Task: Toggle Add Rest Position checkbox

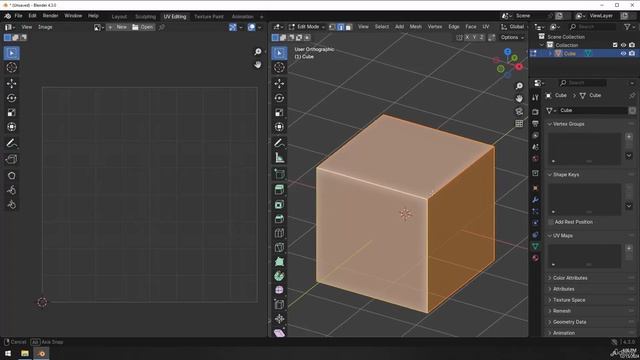Action: click(x=551, y=222)
